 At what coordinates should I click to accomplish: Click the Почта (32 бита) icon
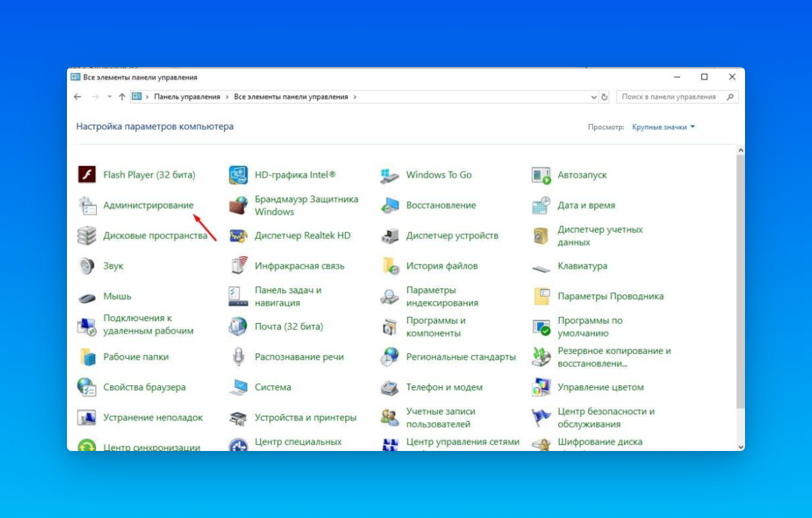(238, 326)
